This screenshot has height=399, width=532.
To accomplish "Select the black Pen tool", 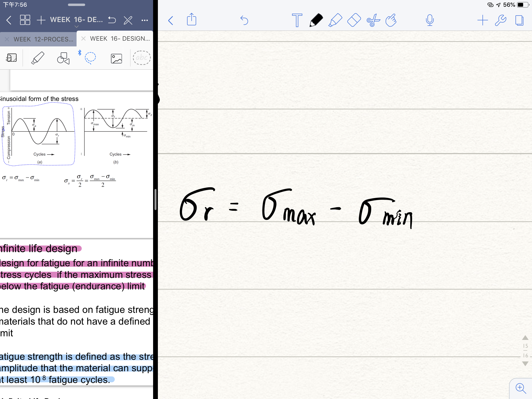I will pos(316,20).
